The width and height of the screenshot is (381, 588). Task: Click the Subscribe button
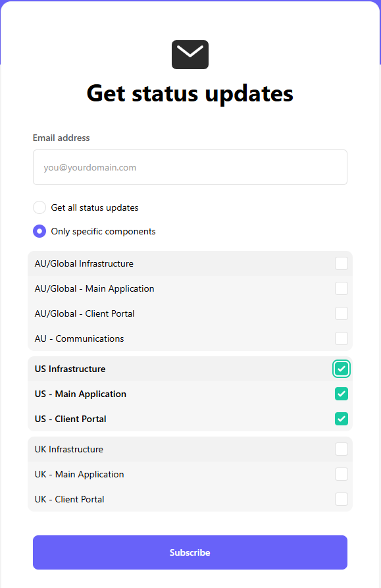coord(190,552)
